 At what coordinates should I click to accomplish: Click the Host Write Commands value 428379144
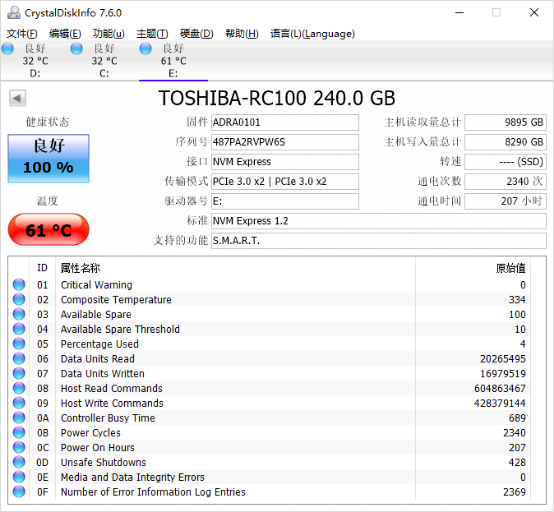point(500,403)
